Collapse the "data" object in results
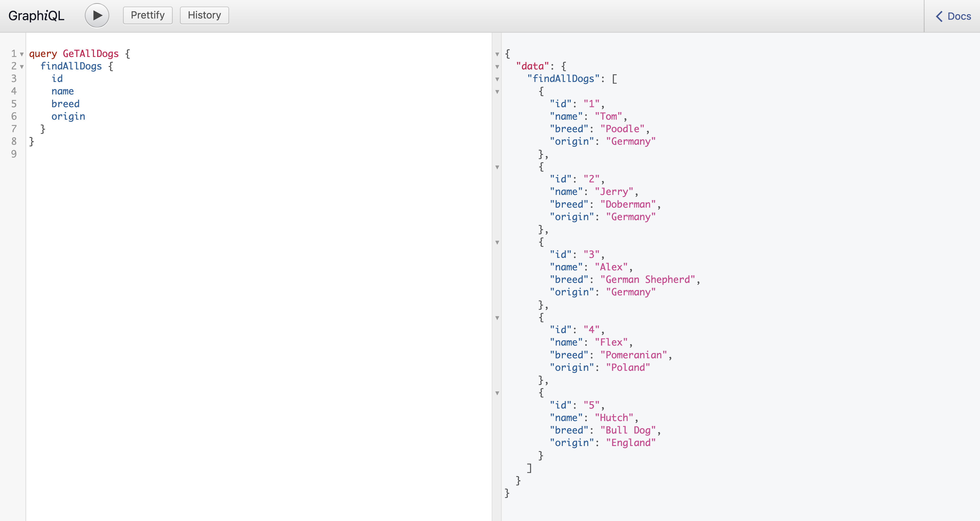The height and width of the screenshot is (521, 980). [497, 67]
